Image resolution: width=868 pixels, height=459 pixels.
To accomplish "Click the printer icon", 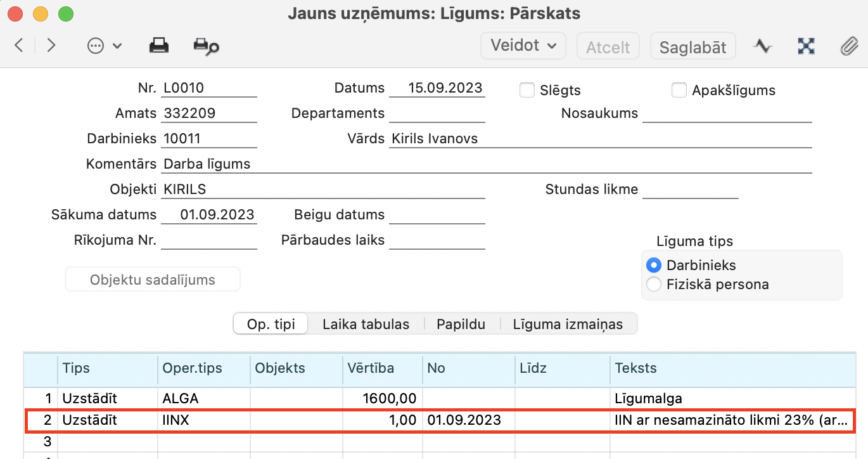I will 158,46.
